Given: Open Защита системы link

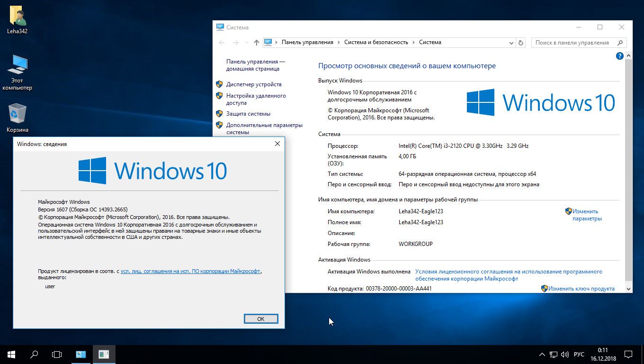Looking at the screenshot, I should (x=248, y=114).
